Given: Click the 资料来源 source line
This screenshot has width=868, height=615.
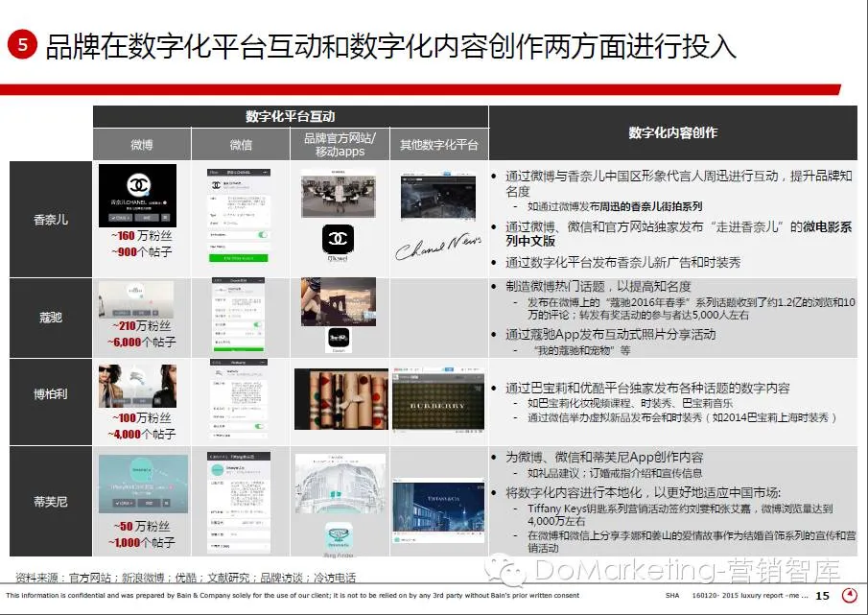Looking at the screenshot, I should click(185, 578).
